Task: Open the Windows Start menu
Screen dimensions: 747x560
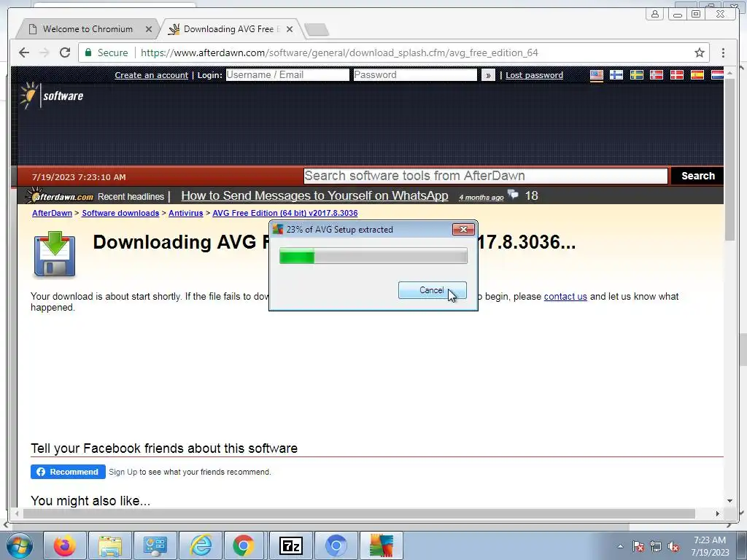Action: (19, 545)
